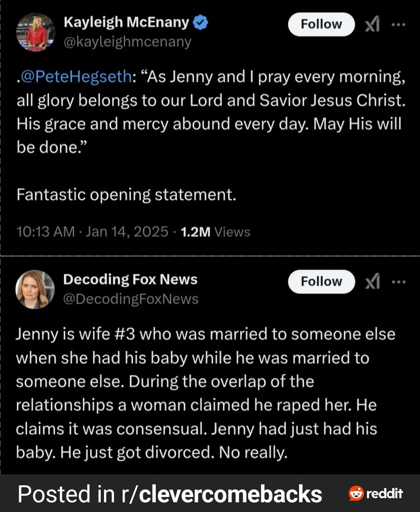Click Kayleigh McEnany's profile picture
This screenshot has height=512, width=420.
(36, 32)
